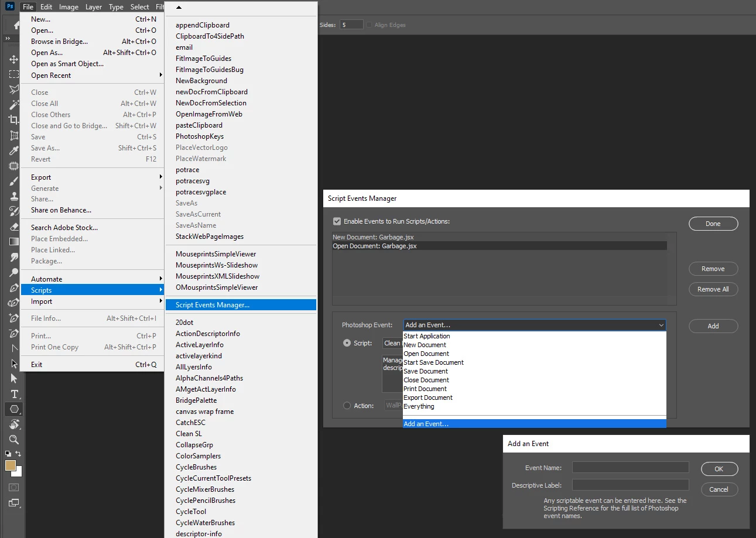Select the Crop tool
The height and width of the screenshot is (538, 756).
[x=13, y=120]
